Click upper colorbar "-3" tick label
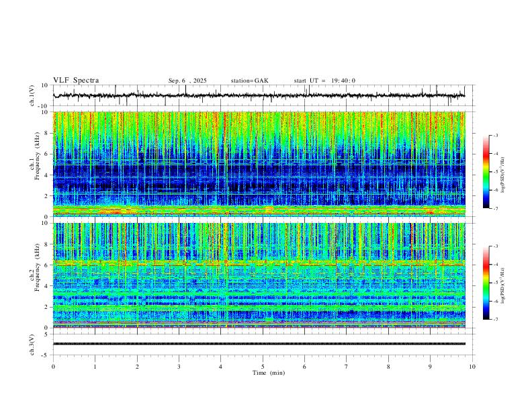 coord(496,135)
